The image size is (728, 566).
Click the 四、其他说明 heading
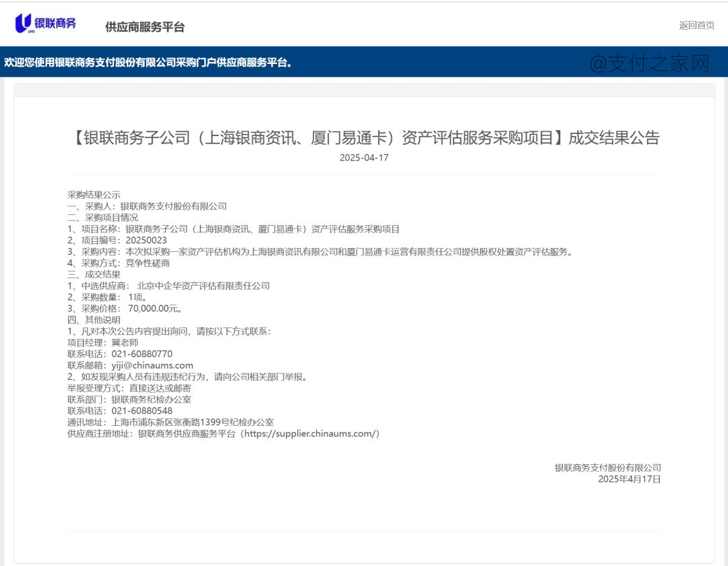94,320
